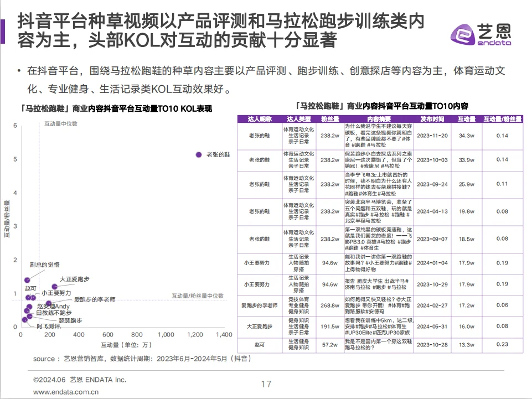Screen dimensions: 532x399
Task: Click the 大正爱跑步 scatter data point
Action: coord(55,287)
